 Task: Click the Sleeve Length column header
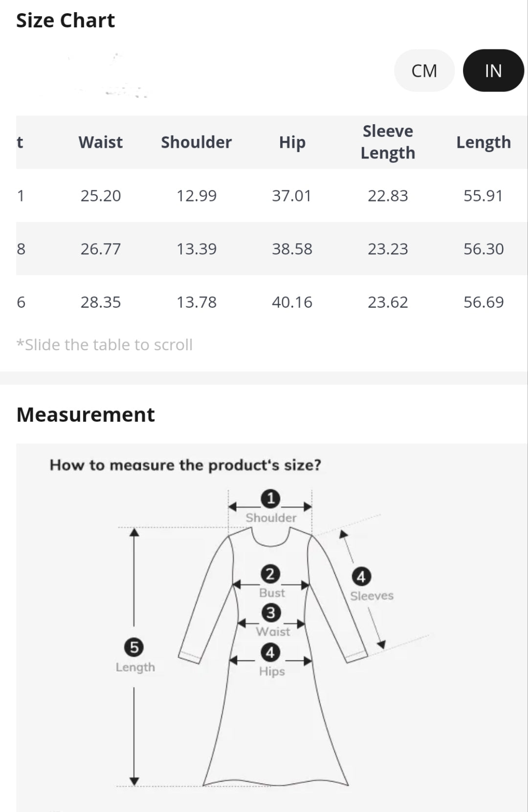[x=388, y=142]
